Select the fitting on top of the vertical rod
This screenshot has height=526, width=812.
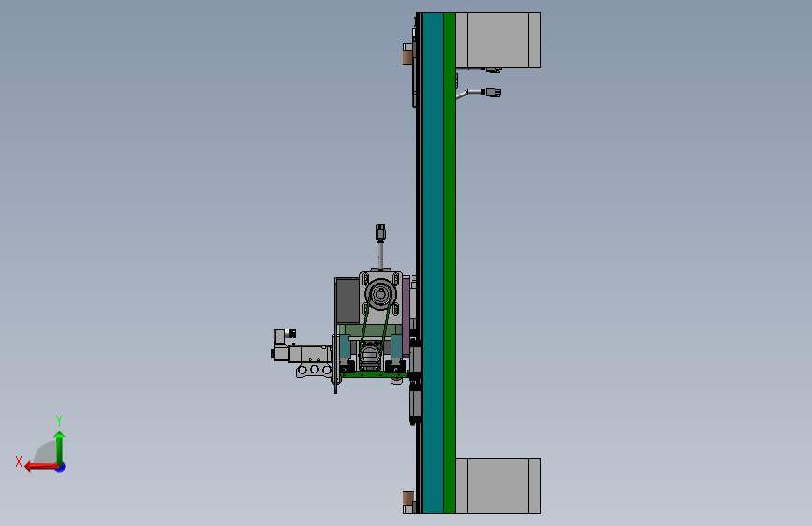click(380, 232)
